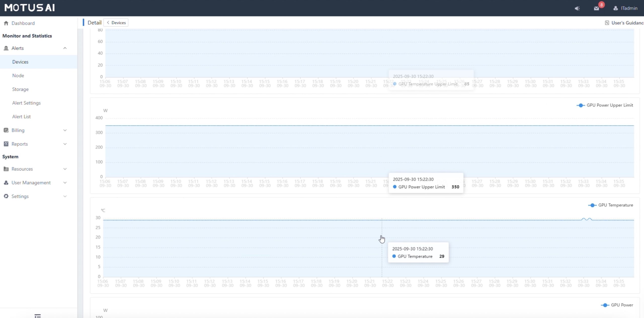The height and width of the screenshot is (318, 644).
Task: Go back using Devices button
Action: coord(116,23)
